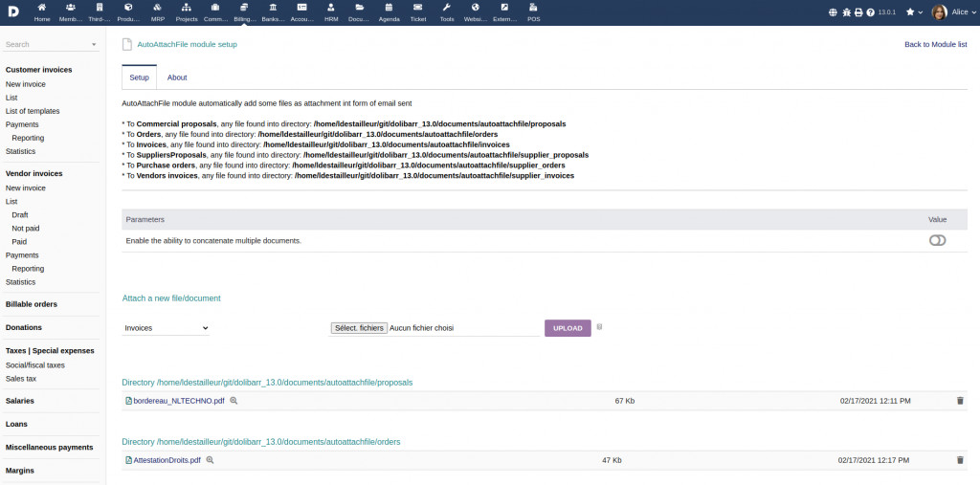Screen dimensions: 980x485
Task: Click the 02/17/2021 12:17 PM date
Action: tap(874, 460)
